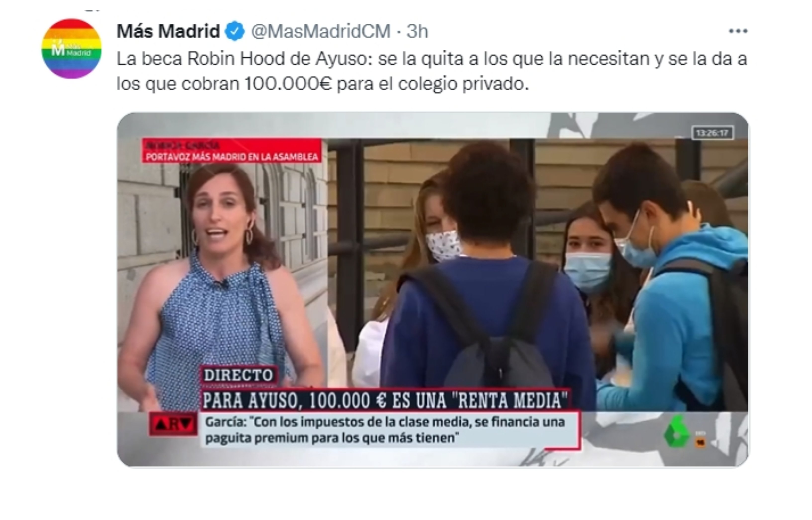
Task: Click "colegio privado" in the tweet text
Action: pyautogui.click(x=463, y=84)
